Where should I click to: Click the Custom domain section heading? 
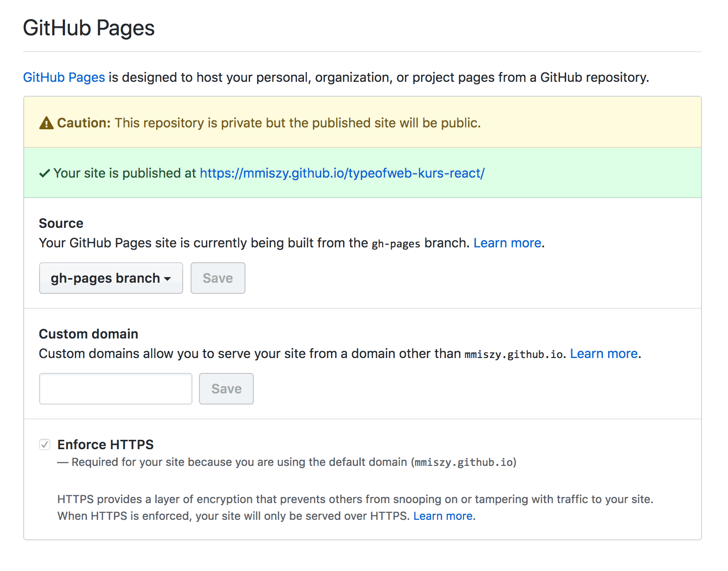click(88, 334)
